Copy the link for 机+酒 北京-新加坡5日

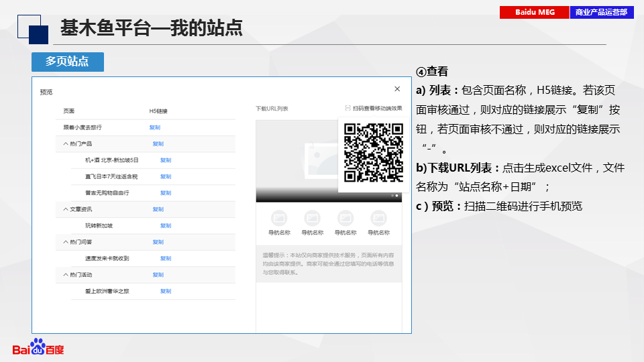[x=166, y=160]
